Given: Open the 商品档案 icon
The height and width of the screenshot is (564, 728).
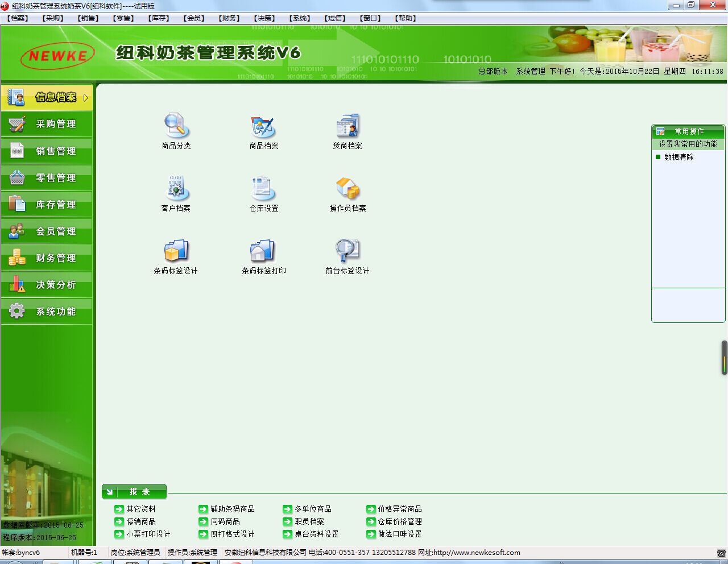Looking at the screenshot, I should coord(263,126).
